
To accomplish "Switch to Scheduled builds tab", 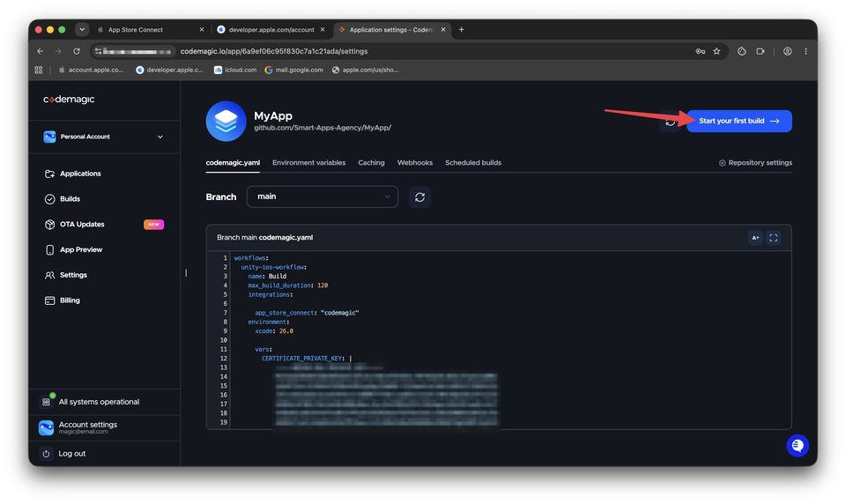I will point(473,163).
